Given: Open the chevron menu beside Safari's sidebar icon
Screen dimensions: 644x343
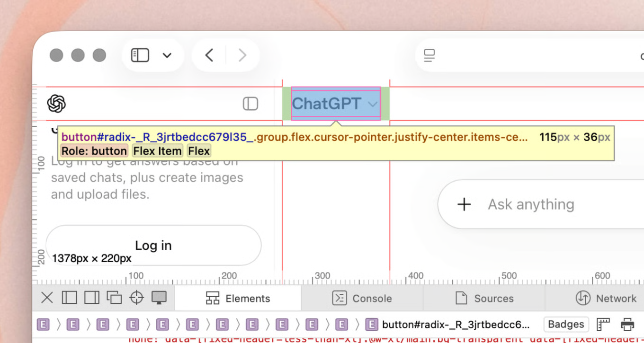Looking at the screenshot, I should [x=167, y=55].
